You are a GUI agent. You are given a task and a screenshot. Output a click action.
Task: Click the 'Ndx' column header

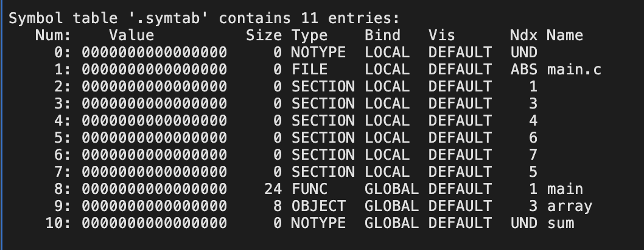(523, 35)
